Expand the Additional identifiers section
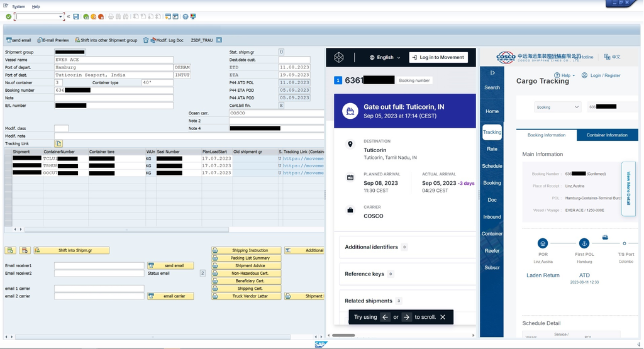 [x=408, y=247]
